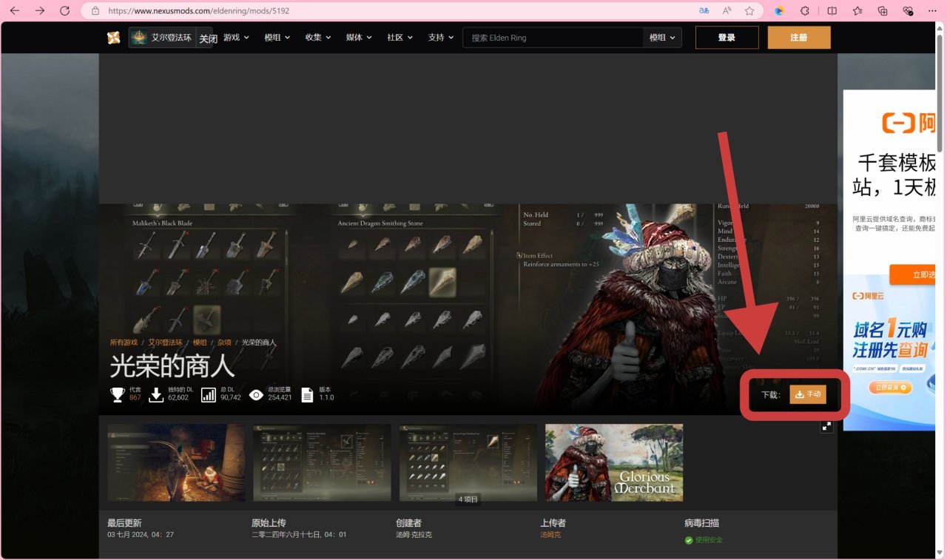Image resolution: width=947 pixels, height=560 pixels.
Task: Click the 总浏览量 eye icon
Action: pyautogui.click(x=256, y=394)
